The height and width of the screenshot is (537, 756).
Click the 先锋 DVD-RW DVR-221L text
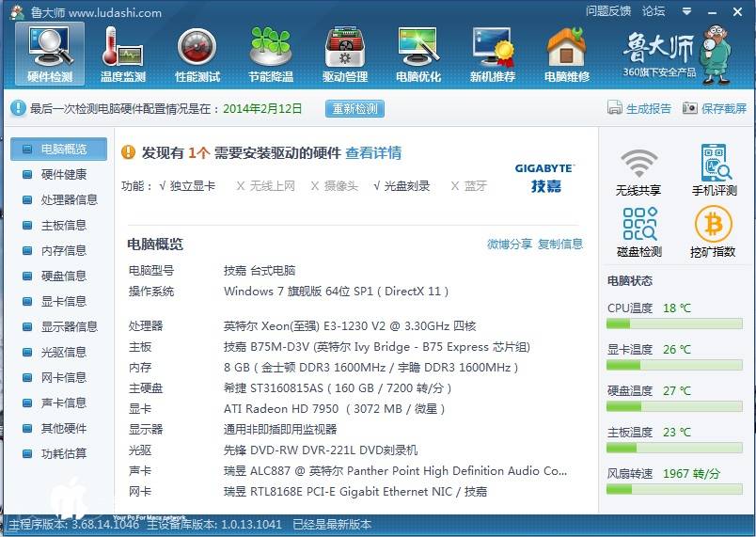click(x=321, y=450)
